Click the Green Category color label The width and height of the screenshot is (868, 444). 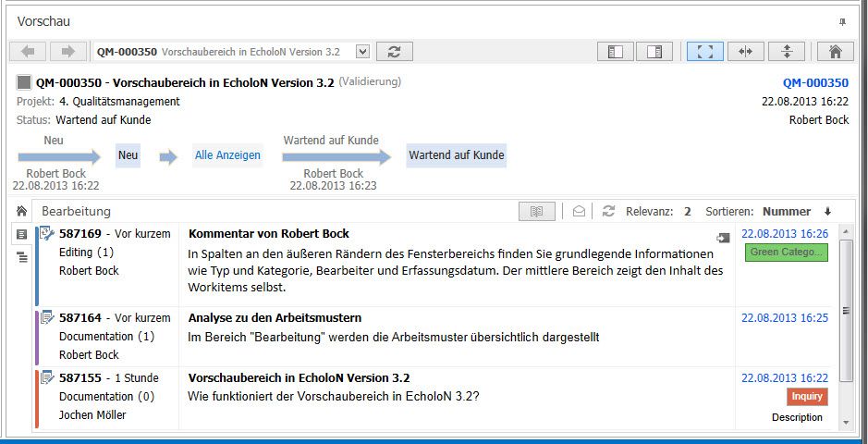tap(789, 252)
